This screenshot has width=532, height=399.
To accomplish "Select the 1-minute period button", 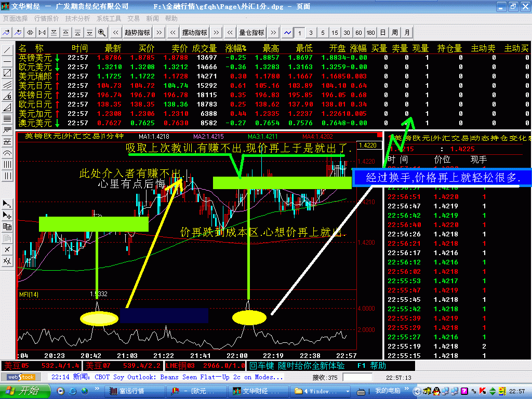I will (x=299, y=33).
